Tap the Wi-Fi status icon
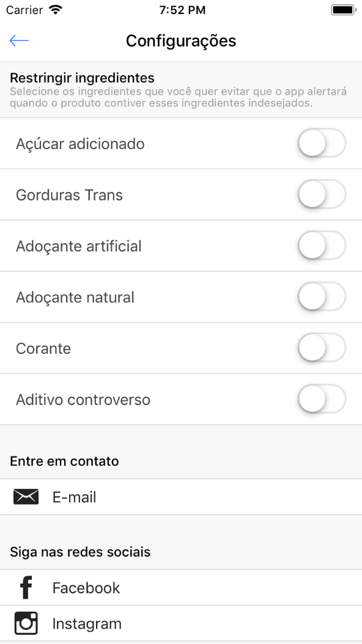The image size is (362, 644). (55, 10)
